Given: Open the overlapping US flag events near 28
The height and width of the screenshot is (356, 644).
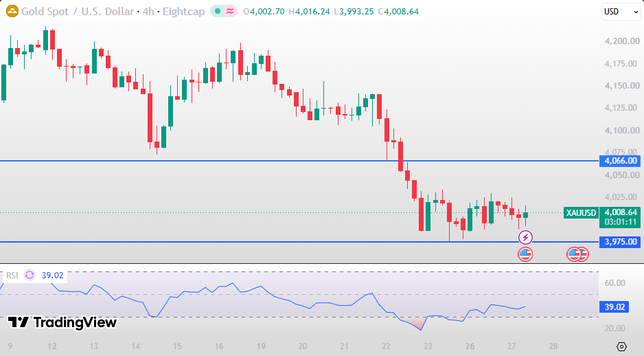Looking at the screenshot, I should pos(577,254).
